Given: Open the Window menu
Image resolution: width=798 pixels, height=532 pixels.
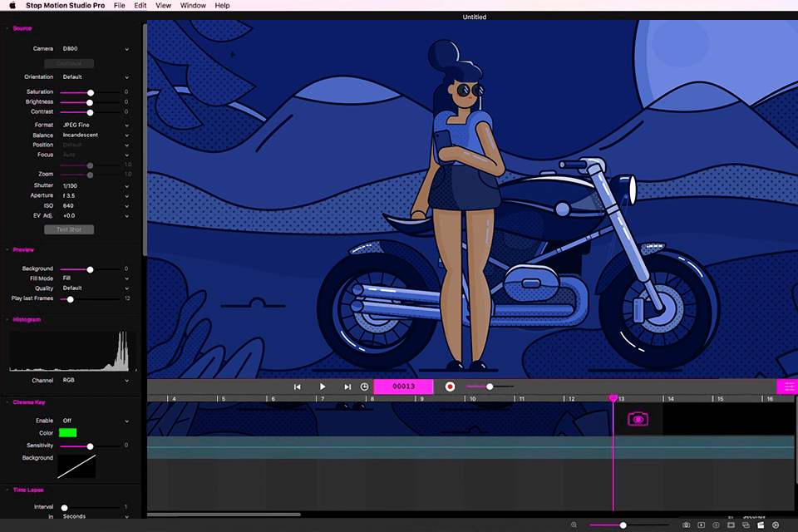Looking at the screenshot, I should [x=192, y=5].
